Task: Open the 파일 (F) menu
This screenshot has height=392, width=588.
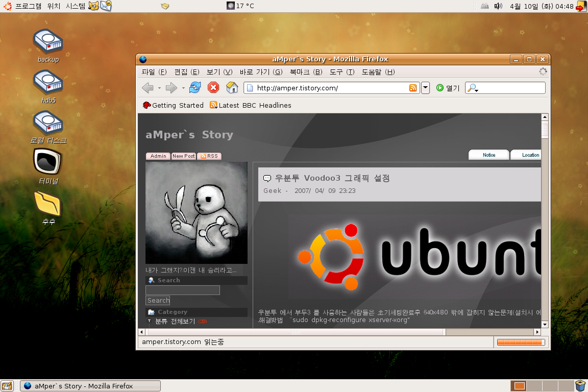Action: 154,71
